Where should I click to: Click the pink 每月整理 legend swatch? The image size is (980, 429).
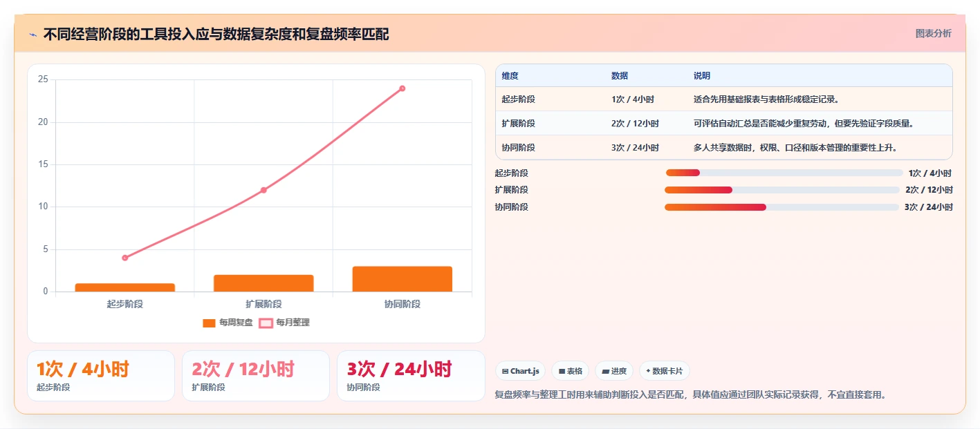(266, 323)
